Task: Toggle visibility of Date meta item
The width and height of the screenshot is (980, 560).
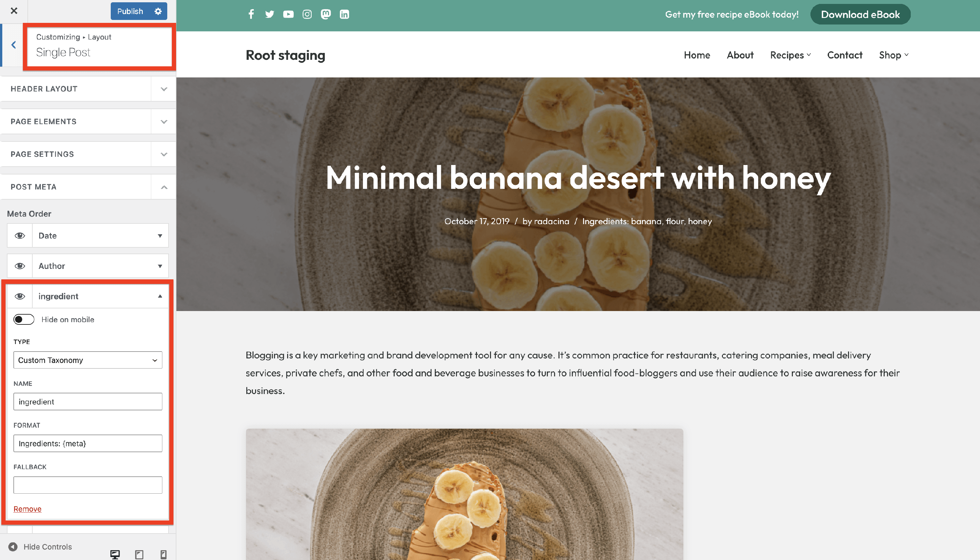Action: [x=20, y=235]
